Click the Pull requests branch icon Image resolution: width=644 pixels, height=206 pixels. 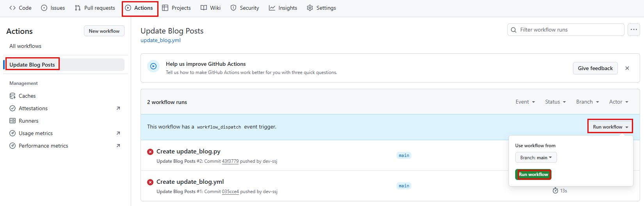click(78, 8)
